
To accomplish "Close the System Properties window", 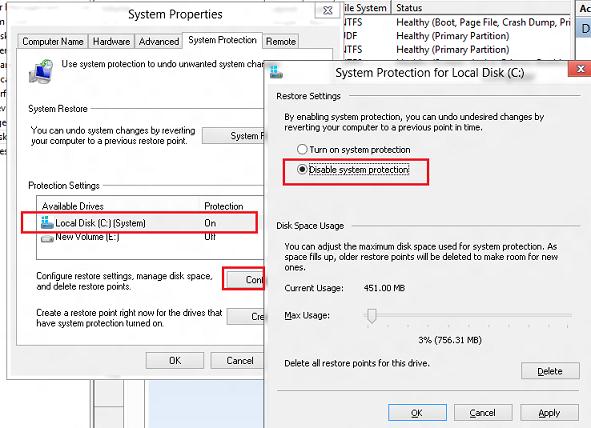I will point(328,11).
